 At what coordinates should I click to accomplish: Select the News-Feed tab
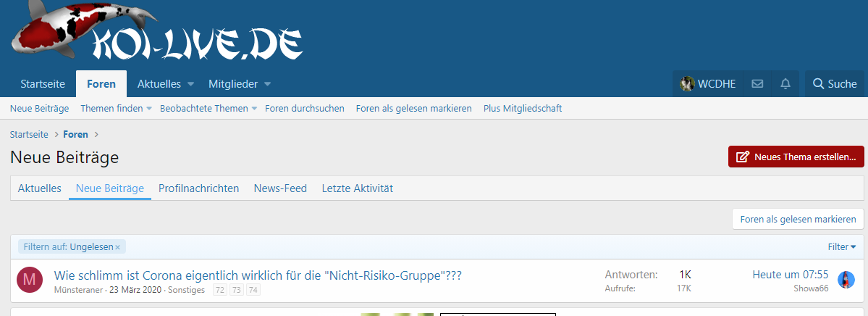pos(280,188)
